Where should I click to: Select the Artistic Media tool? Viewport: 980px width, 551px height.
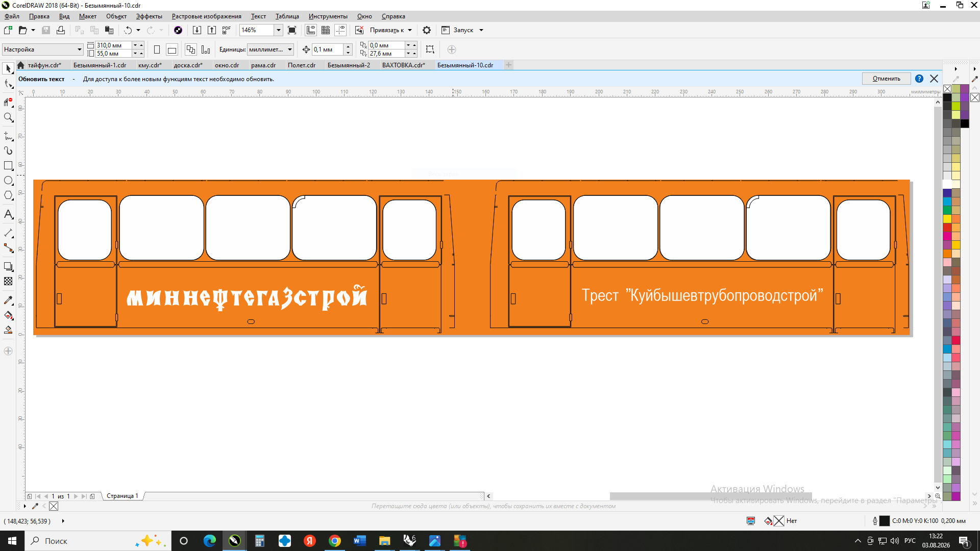tap(8, 151)
